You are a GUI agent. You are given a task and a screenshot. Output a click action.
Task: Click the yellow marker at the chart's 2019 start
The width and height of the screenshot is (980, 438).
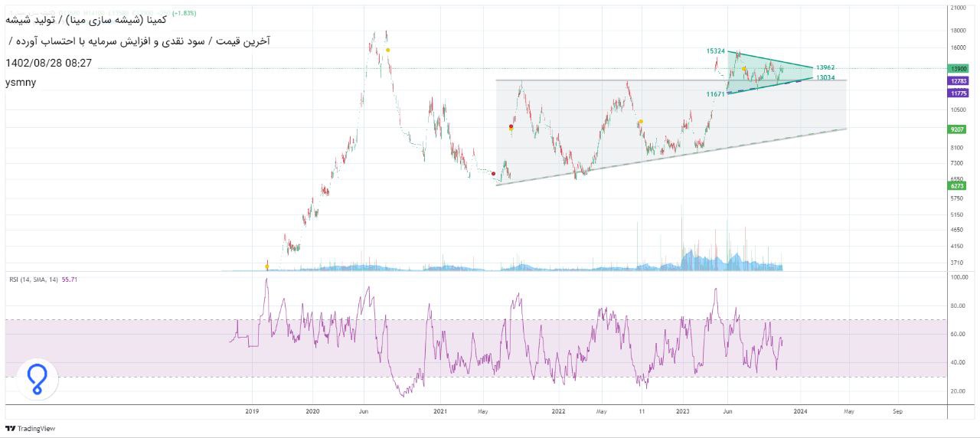266,266
